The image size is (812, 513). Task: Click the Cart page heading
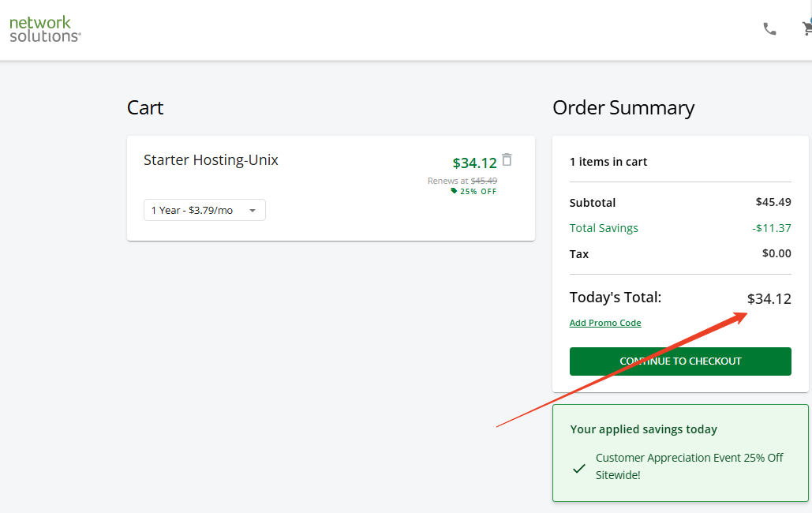[x=145, y=108]
